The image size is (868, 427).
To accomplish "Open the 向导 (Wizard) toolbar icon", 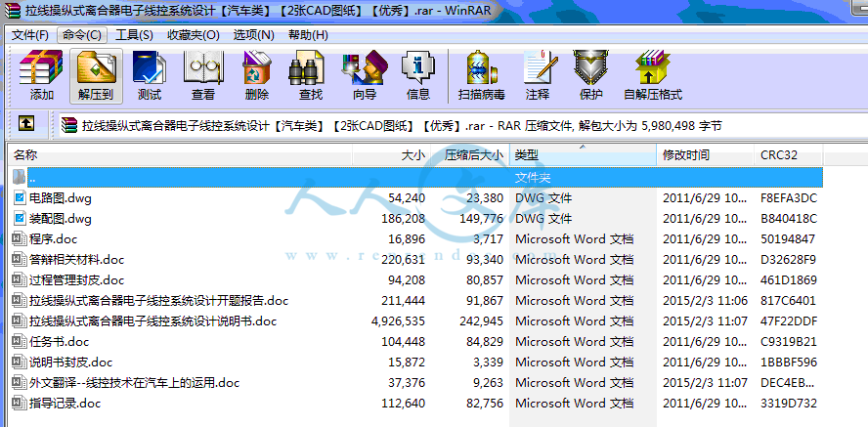I will [x=365, y=67].
